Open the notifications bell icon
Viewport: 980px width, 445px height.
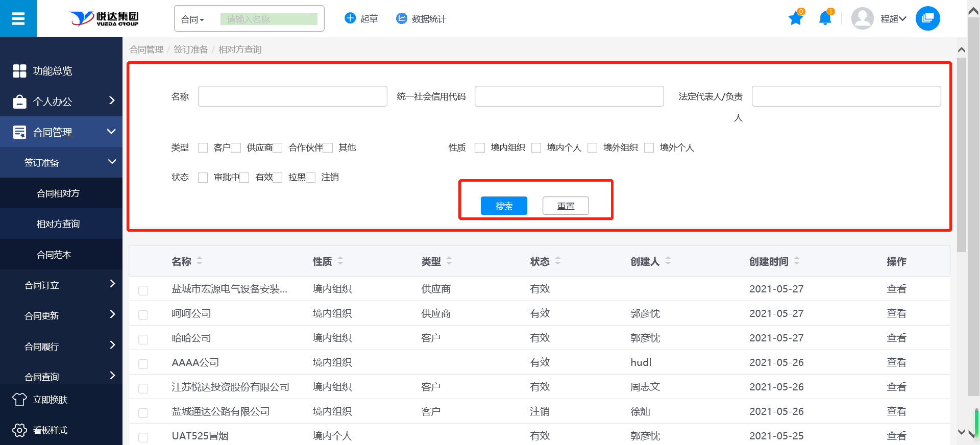point(825,19)
